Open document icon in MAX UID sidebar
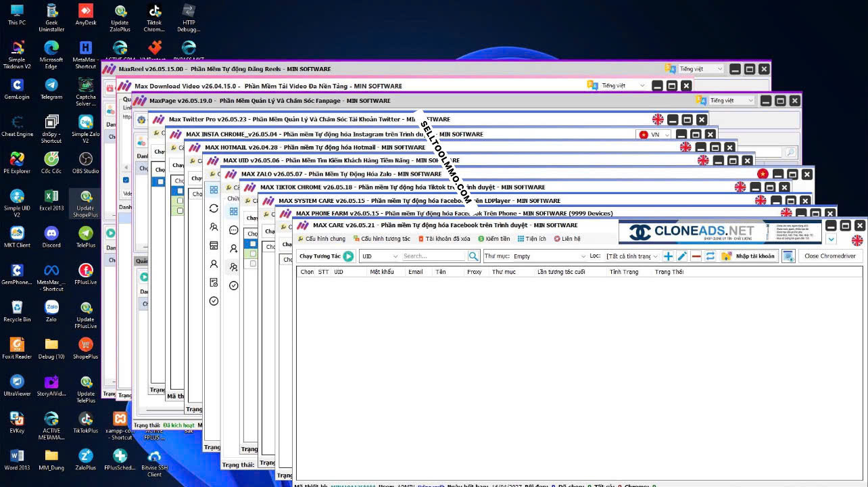868x487 pixels. (x=214, y=282)
